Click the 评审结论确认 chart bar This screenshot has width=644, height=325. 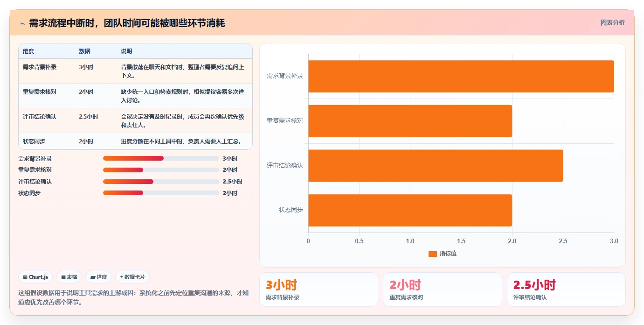point(436,165)
